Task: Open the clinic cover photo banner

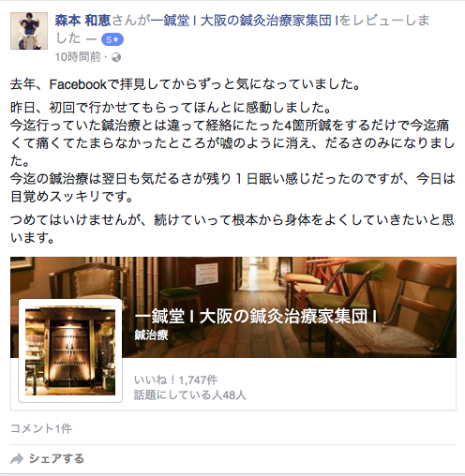Action: 233,307
